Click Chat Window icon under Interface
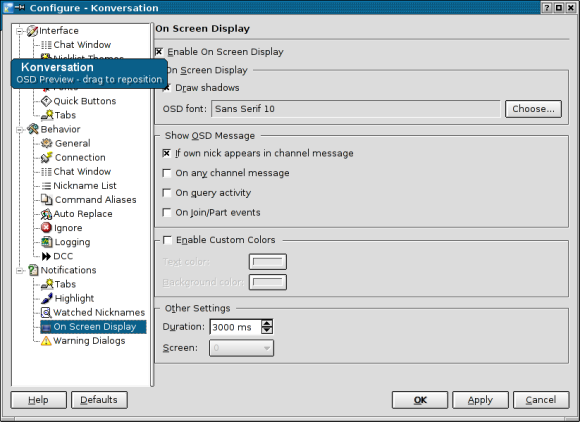The height and width of the screenshot is (422, 580). pos(46,45)
